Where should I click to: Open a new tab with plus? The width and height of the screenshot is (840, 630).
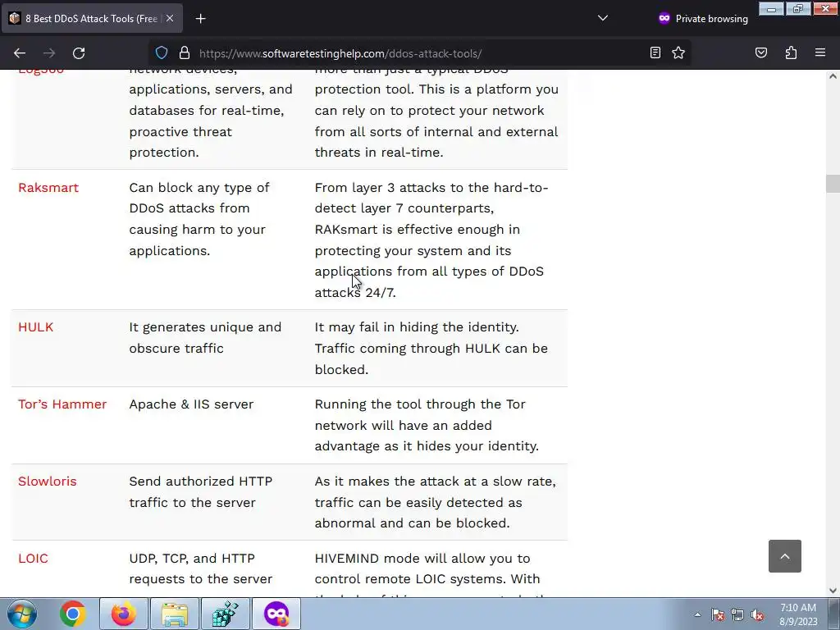200,19
